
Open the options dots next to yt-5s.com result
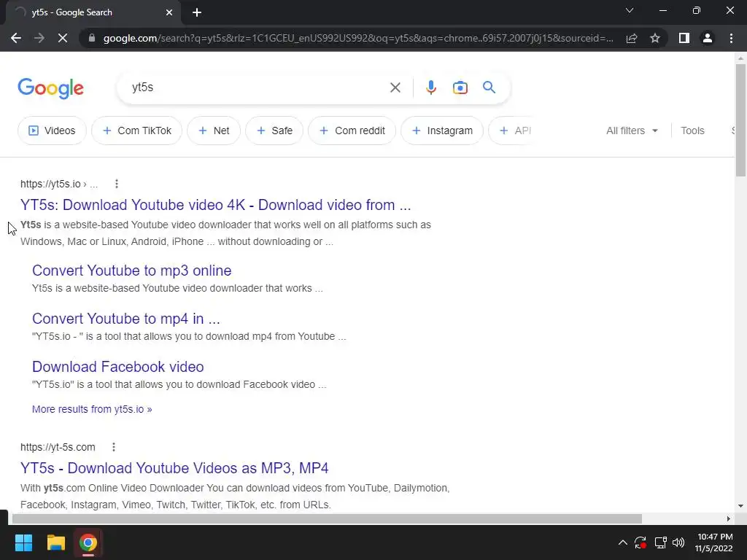click(113, 447)
